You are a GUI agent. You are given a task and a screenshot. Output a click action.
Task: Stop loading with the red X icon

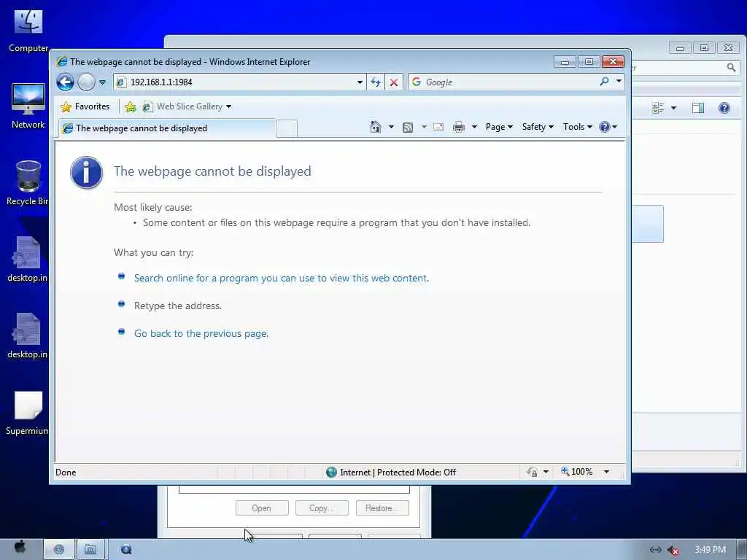(x=393, y=82)
